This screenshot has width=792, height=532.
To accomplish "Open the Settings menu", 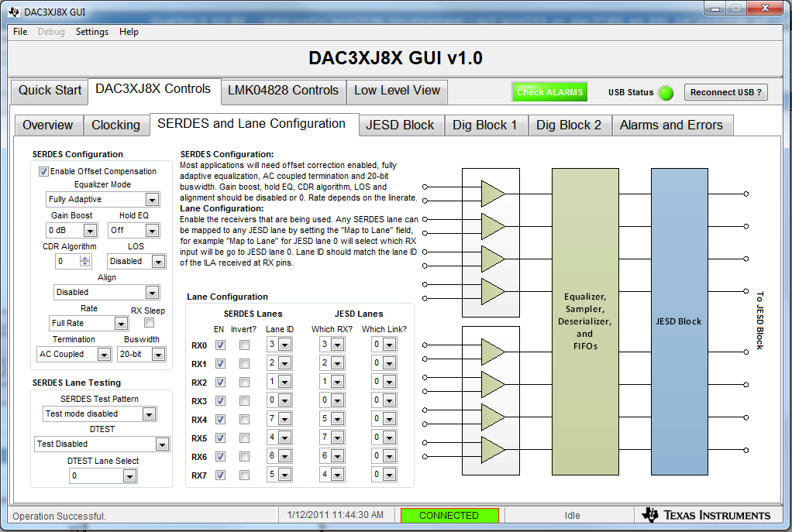I will pos(92,32).
